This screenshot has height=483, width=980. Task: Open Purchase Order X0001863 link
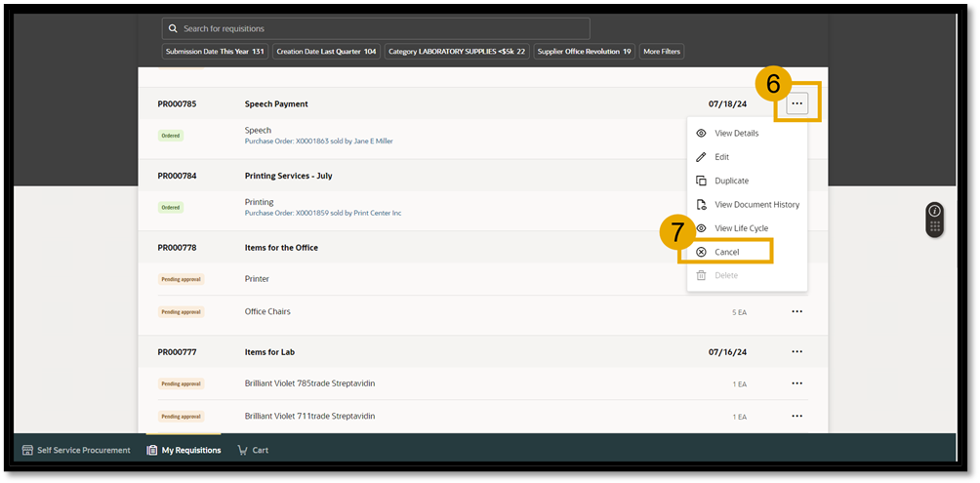[318, 141]
